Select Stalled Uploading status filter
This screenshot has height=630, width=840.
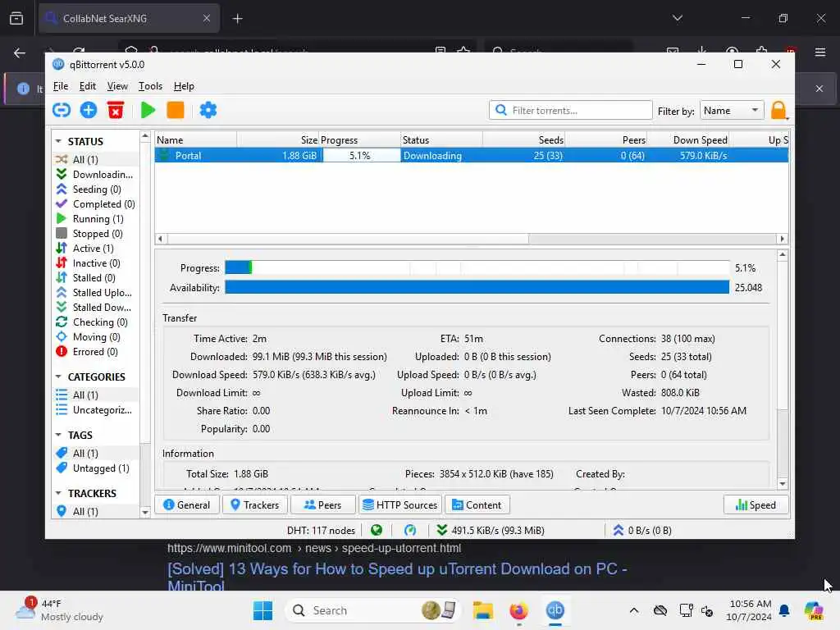[94, 293]
